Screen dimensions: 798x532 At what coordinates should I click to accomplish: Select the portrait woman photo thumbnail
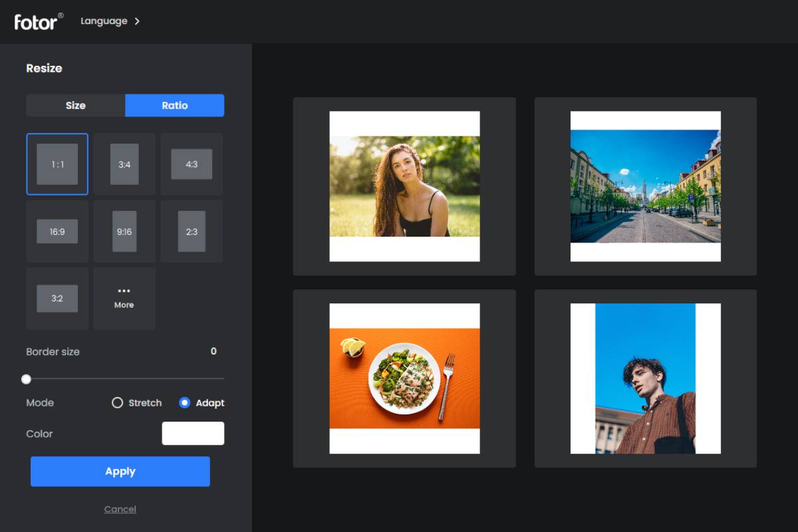(404, 187)
